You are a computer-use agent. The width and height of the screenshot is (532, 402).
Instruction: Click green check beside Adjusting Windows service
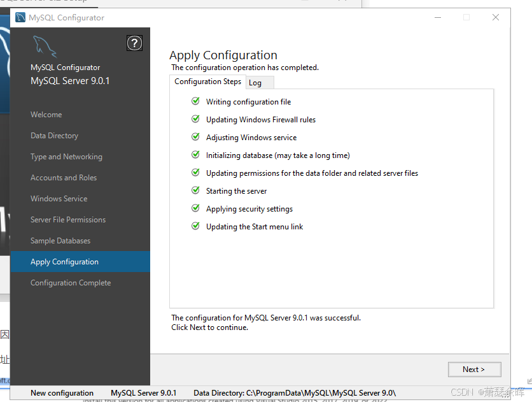point(195,137)
